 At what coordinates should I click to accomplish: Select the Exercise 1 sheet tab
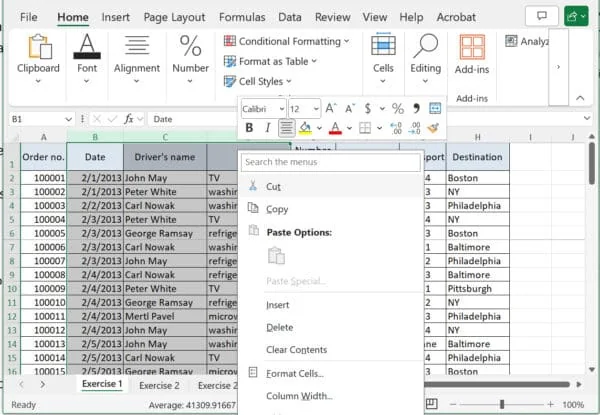pyautogui.click(x=102, y=384)
